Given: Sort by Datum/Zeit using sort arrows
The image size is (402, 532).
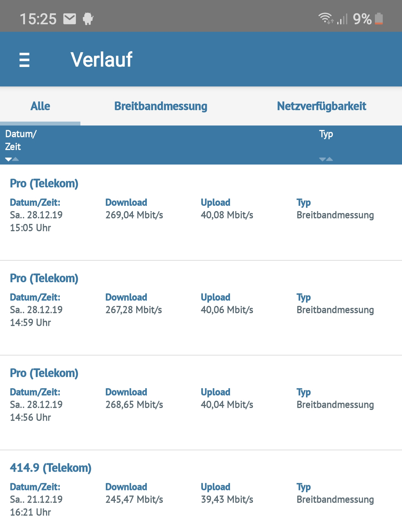Looking at the screenshot, I should (12, 159).
